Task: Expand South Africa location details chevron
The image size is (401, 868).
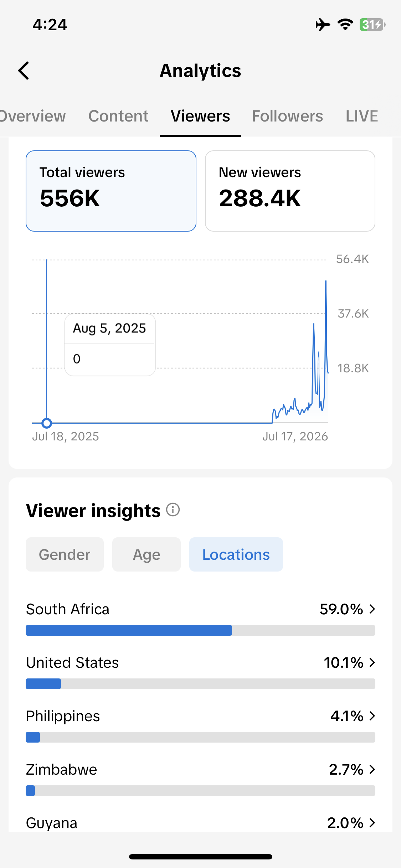Action: [x=372, y=609]
